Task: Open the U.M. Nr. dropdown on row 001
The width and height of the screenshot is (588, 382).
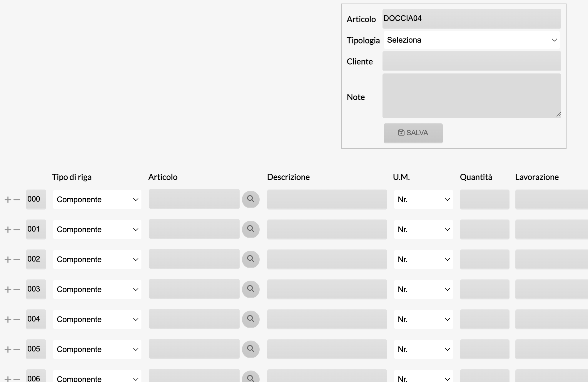Action: pos(423,229)
